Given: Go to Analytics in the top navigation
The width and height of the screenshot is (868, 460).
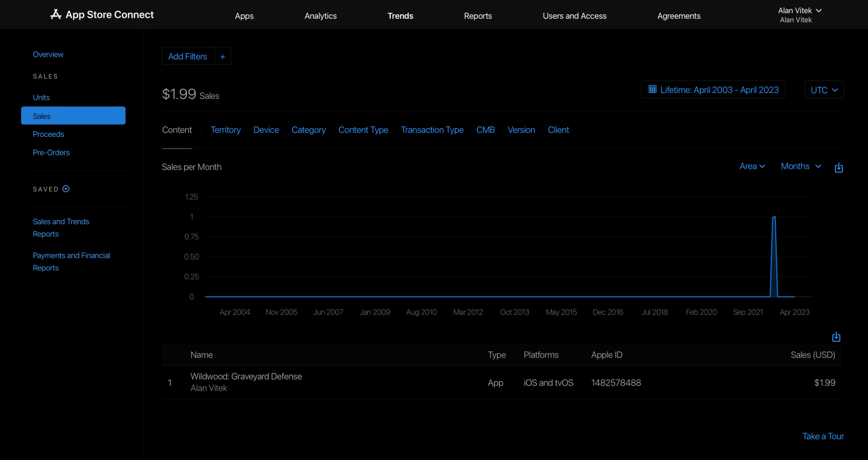Looking at the screenshot, I should tap(320, 16).
